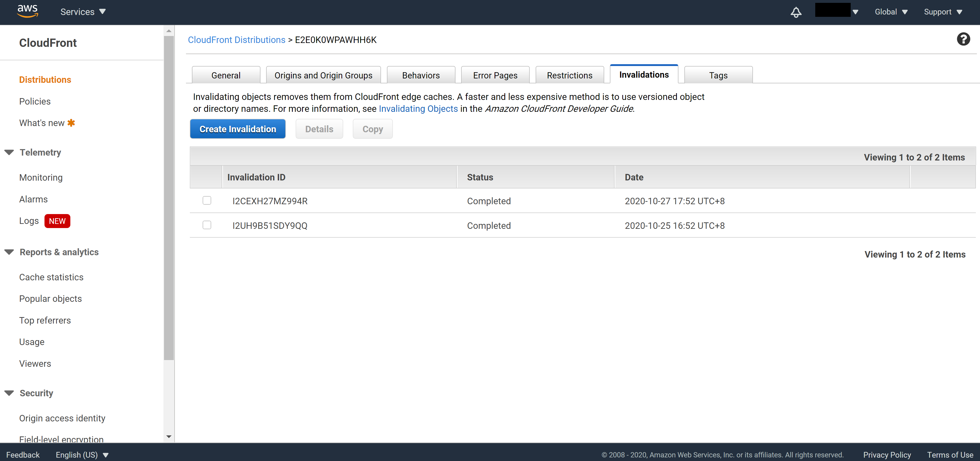Open Cache statistics report

point(51,277)
